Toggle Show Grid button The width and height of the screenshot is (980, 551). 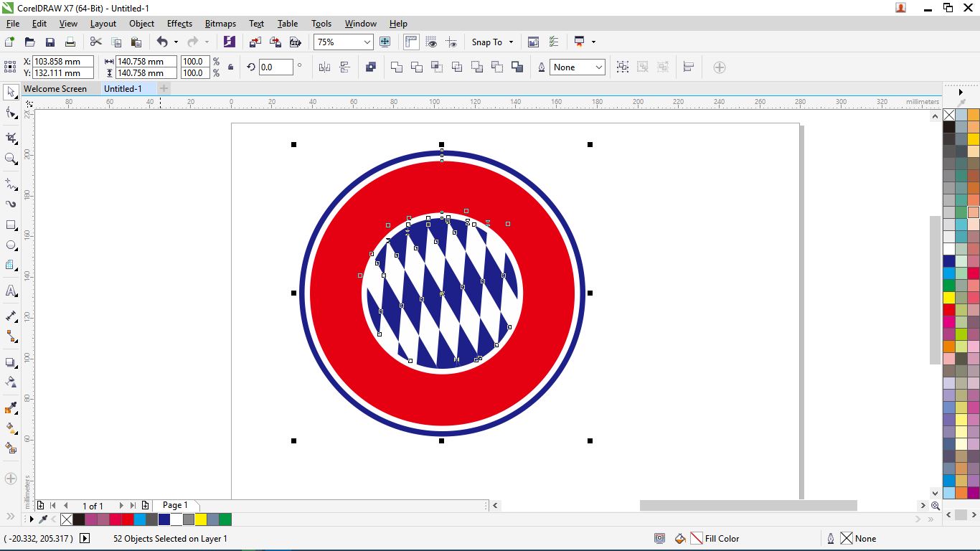click(431, 42)
